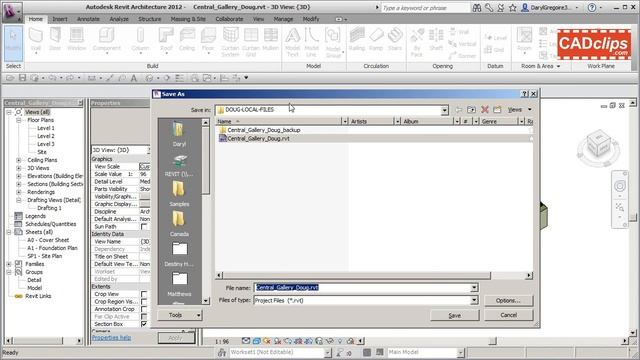Select the Door tool in ribbon
Screen dimensions: 640x360
click(x=55, y=40)
